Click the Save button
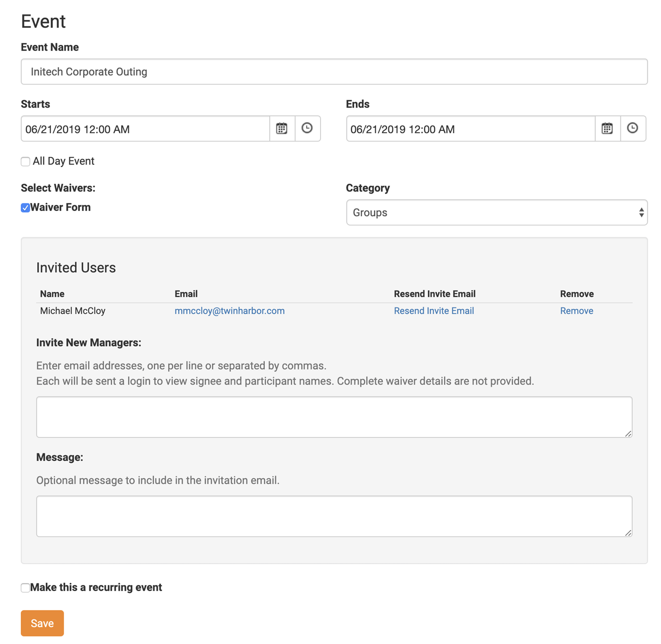The width and height of the screenshot is (661, 644). (42, 623)
